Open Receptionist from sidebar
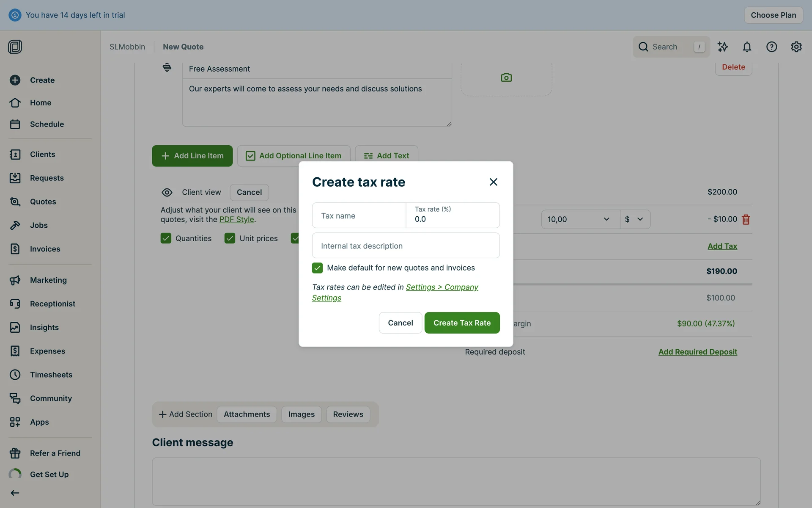The height and width of the screenshot is (508, 812). click(52, 304)
